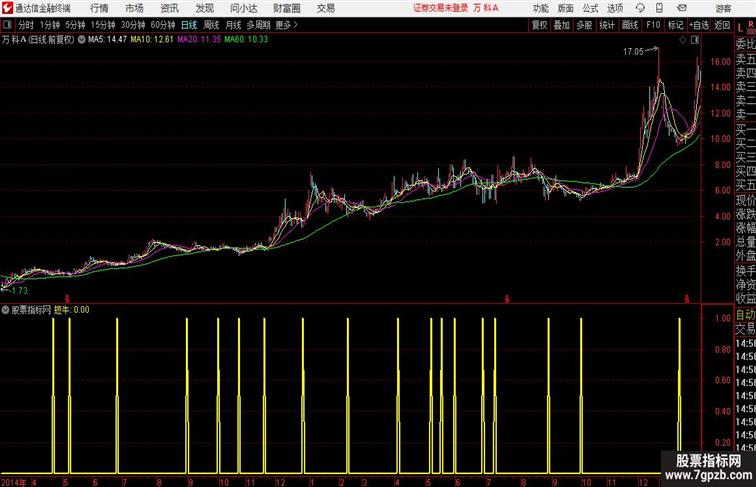
Task: Open the mail envelope icon
Action: point(682,8)
